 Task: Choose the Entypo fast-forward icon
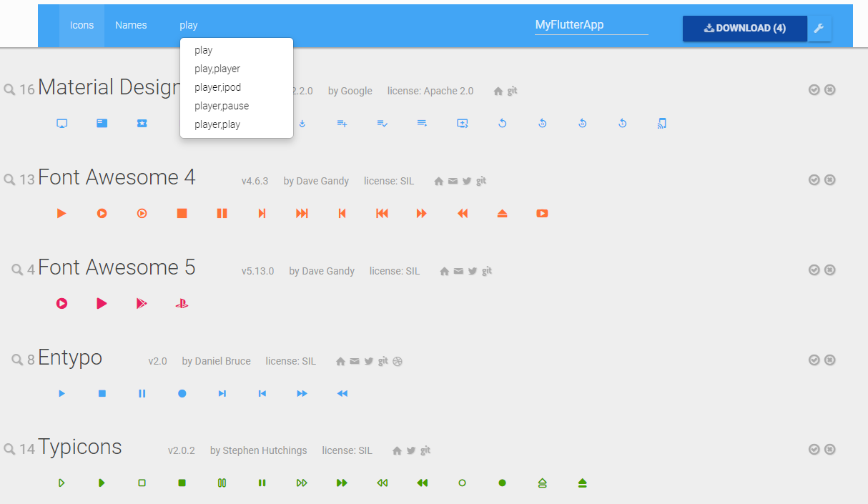(302, 393)
